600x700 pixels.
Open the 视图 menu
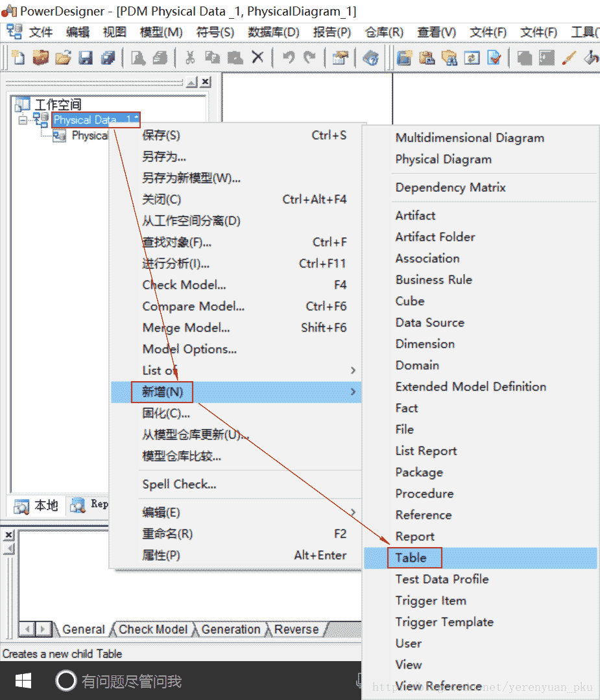coord(115,32)
